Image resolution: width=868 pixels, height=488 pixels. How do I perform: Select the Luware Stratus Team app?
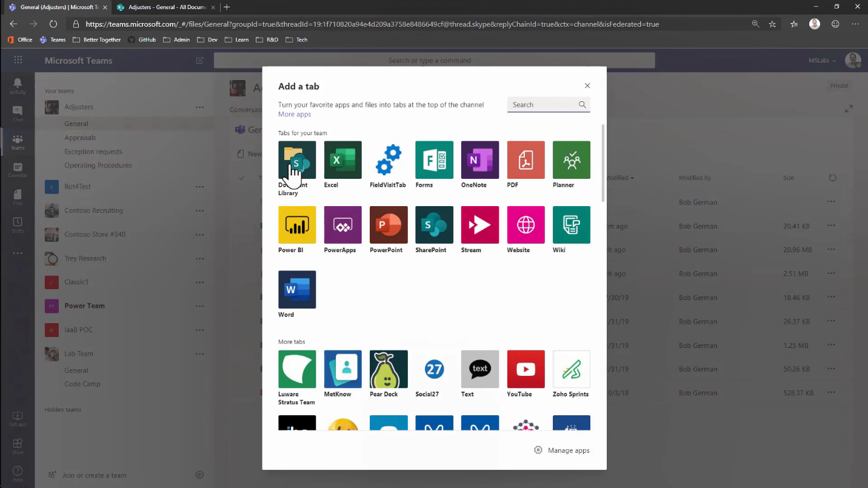pyautogui.click(x=297, y=369)
